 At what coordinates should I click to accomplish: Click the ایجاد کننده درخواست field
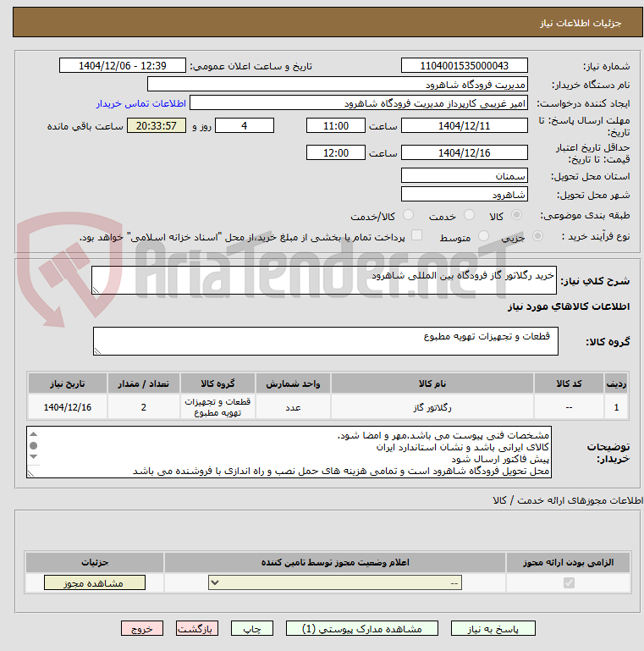click(x=359, y=103)
